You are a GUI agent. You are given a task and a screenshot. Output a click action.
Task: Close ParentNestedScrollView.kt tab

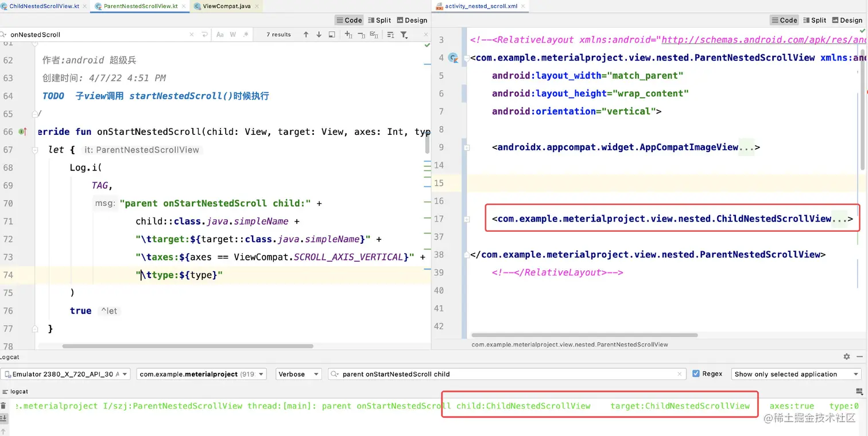pos(183,6)
